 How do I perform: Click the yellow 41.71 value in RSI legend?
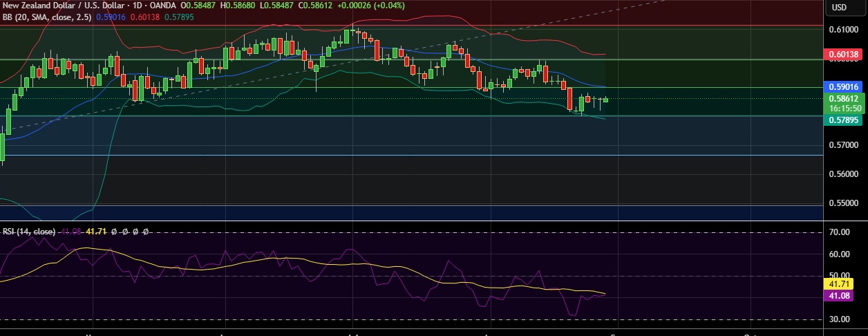click(x=97, y=231)
